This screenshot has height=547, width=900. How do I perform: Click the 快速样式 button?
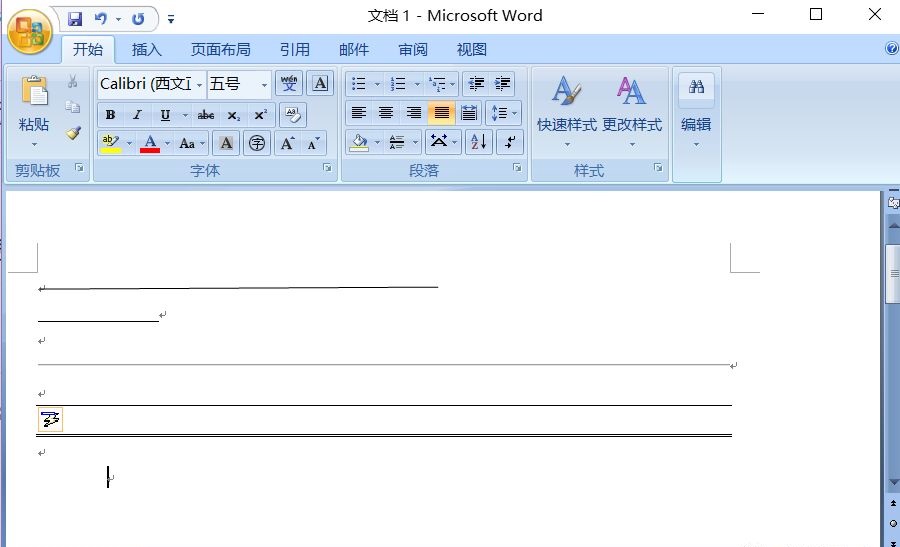pos(566,108)
